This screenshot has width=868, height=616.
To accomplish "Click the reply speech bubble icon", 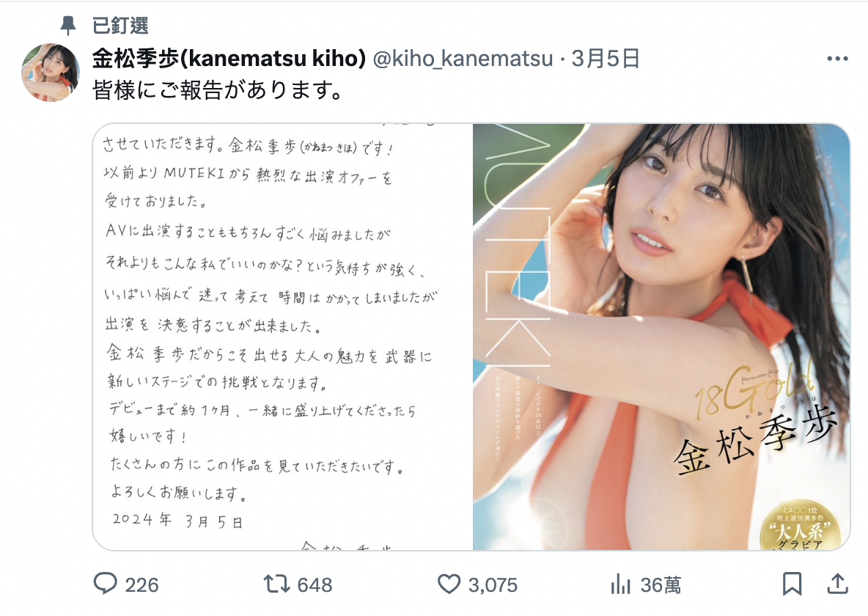I will pyautogui.click(x=105, y=584).
